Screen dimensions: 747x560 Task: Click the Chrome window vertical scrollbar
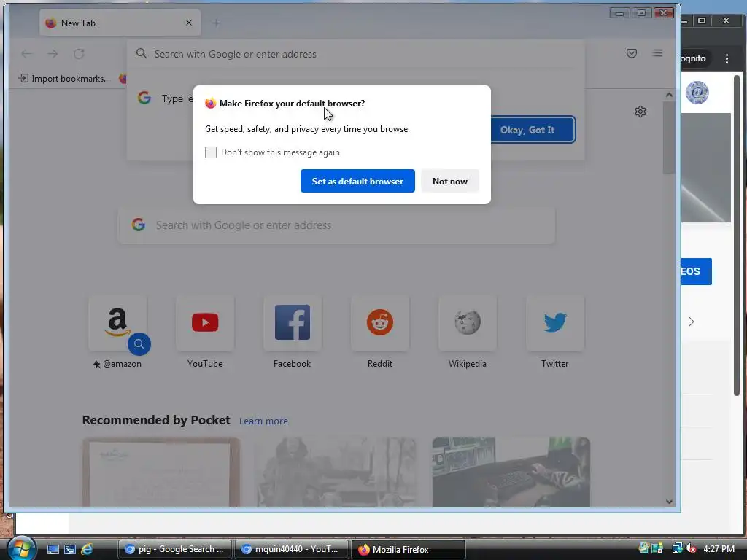click(737, 236)
